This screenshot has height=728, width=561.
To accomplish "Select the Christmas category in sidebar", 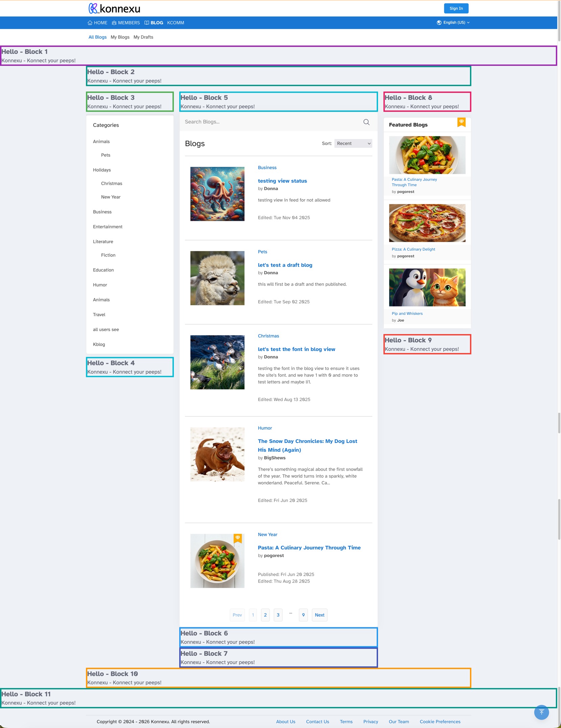I will click(111, 184).
